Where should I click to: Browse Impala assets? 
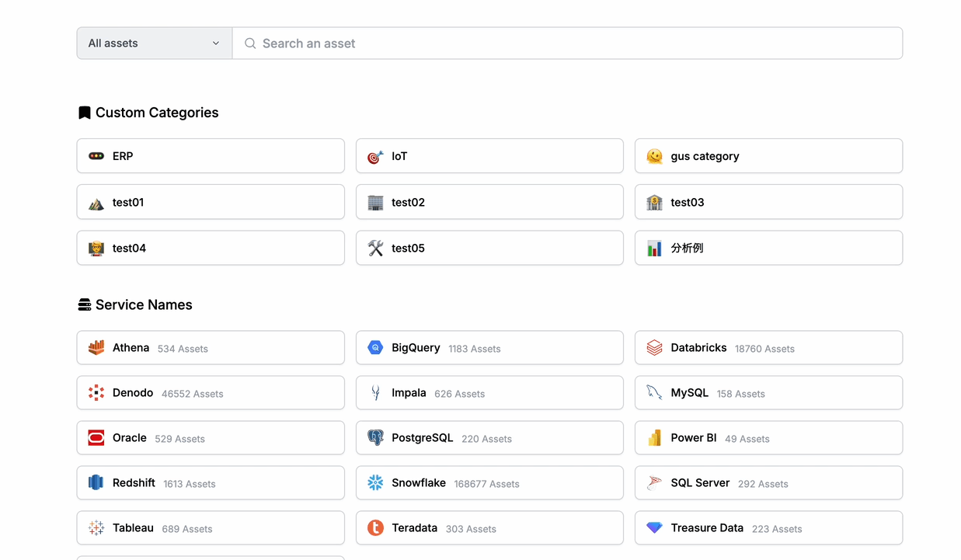point(489,393)
